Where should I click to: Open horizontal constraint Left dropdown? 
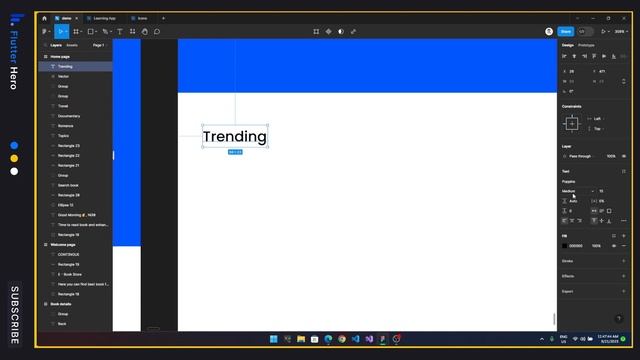(596, 119)
